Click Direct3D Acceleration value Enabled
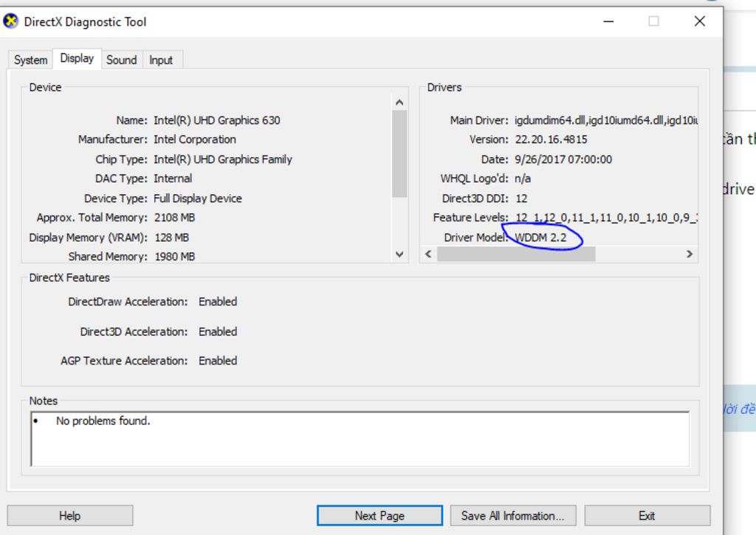The image size is (756, 535). click(218, 331)
